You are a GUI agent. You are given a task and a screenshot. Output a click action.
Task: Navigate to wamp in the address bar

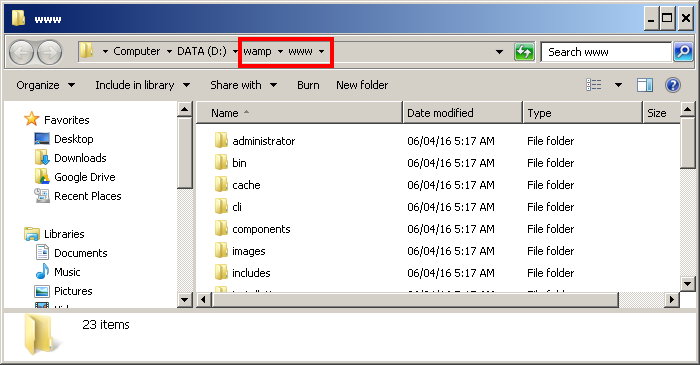[257, 51]
